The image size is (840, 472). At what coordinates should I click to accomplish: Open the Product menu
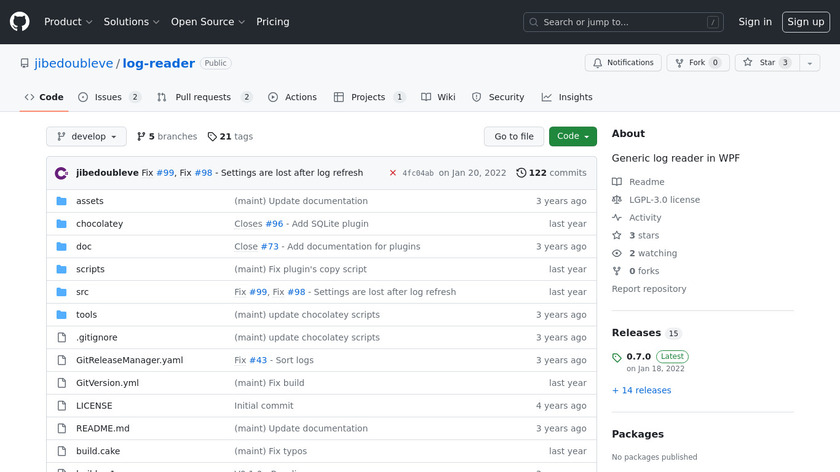pos(68,21)
